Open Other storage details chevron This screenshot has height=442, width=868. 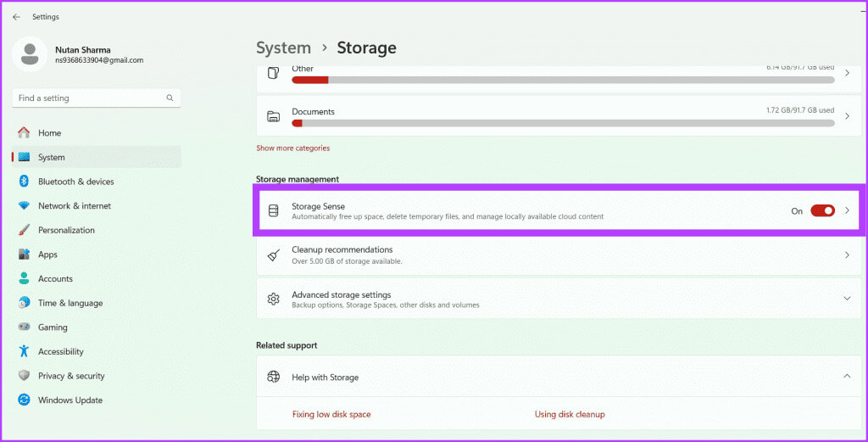click(847, 73)
